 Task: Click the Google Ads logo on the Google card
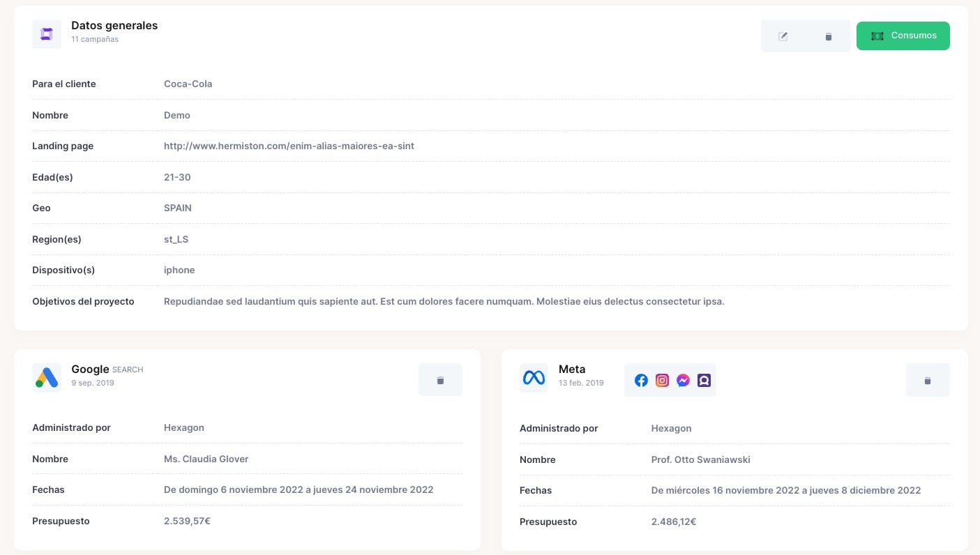tap(46, 377)
